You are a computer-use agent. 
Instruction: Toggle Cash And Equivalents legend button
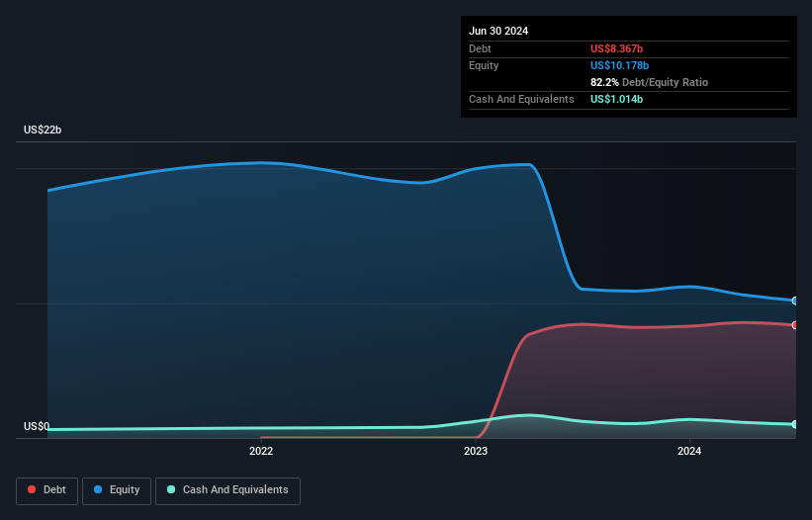click(227, 490)
